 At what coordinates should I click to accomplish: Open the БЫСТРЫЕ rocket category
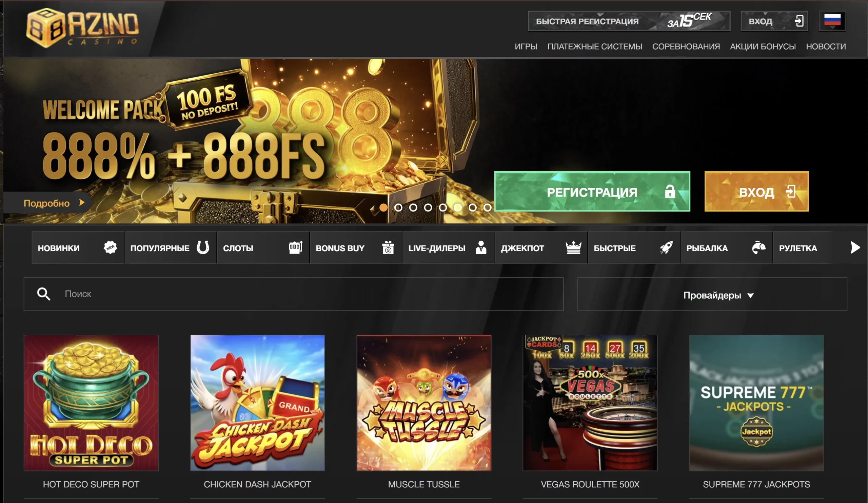(x=634, y=247)
